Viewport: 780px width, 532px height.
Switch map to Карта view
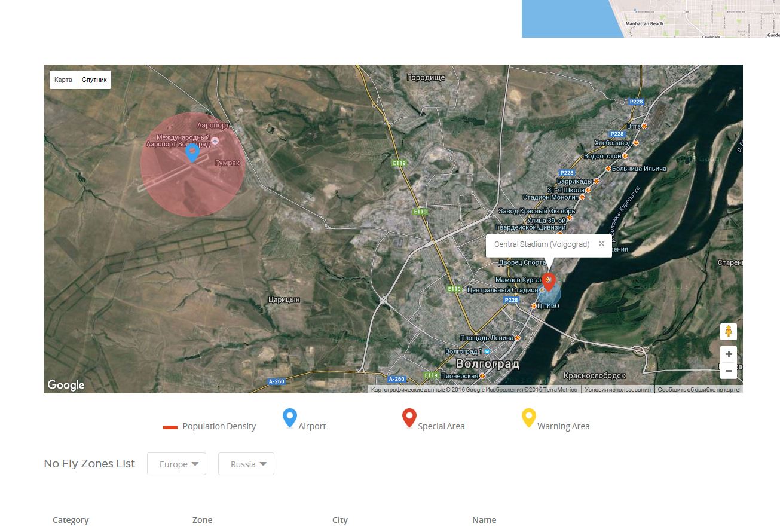63,80
